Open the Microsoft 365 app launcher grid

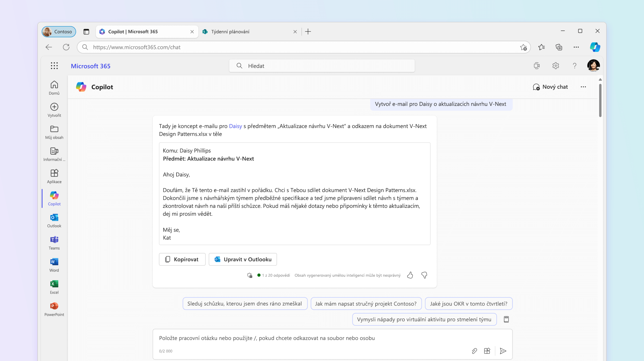(x=54, y=66)
